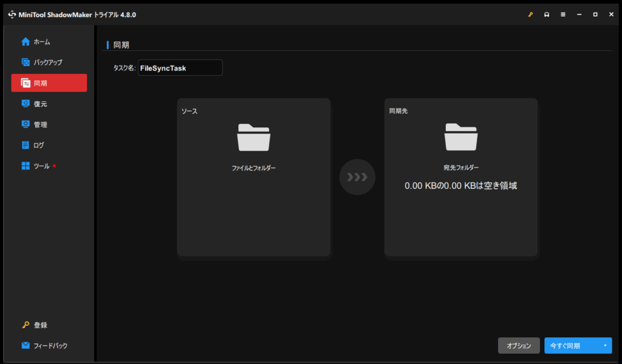This screenshot has height=364, width=622.
Task: Choose source via ソース folder icon
Action: [x=253, y=137]
